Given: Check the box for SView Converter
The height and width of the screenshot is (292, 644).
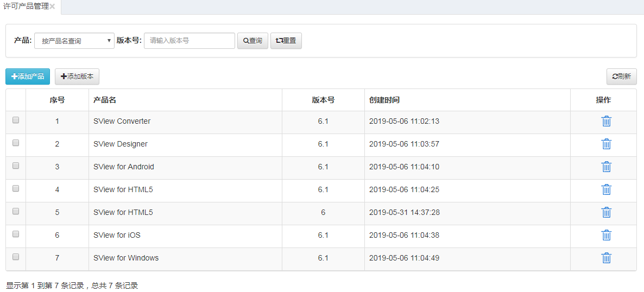Looking at the screenshot, I should pyautogui.click(x=16, y=120).
